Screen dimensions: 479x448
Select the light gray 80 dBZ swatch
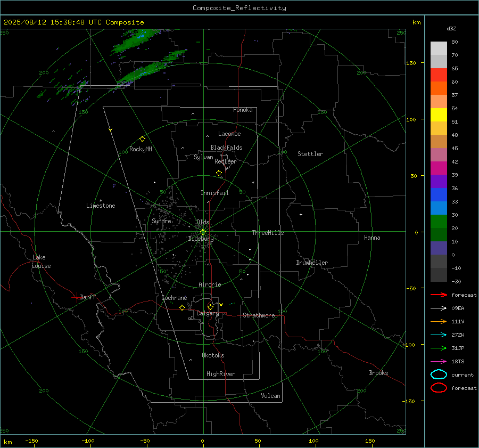point(439,48)
